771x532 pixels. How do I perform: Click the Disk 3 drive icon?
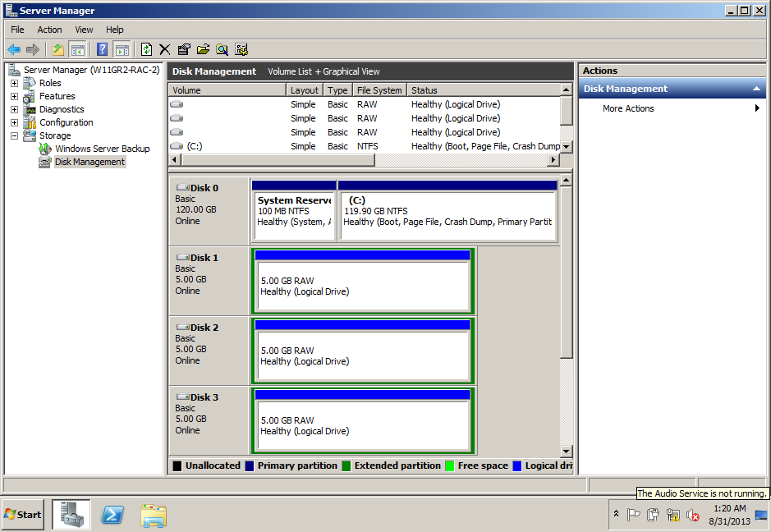click(183, 397)
